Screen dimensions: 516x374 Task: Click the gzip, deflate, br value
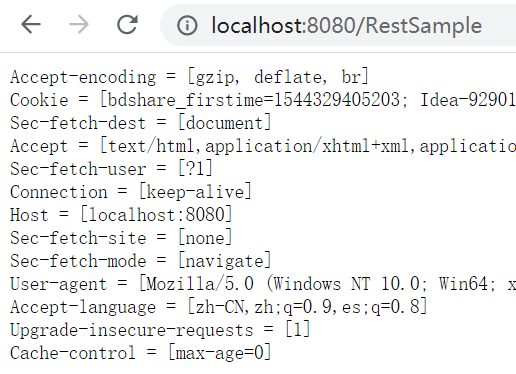click(x=279, y=77)
